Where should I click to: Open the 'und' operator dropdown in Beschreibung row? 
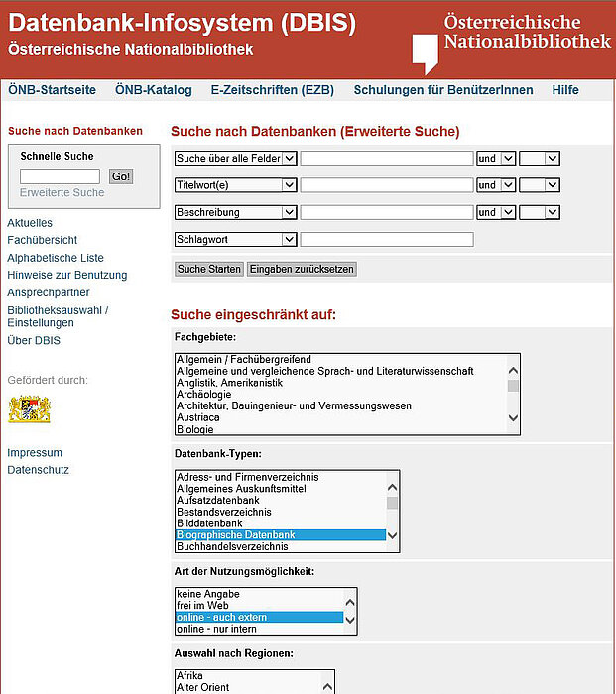click(x=496, y=212)
